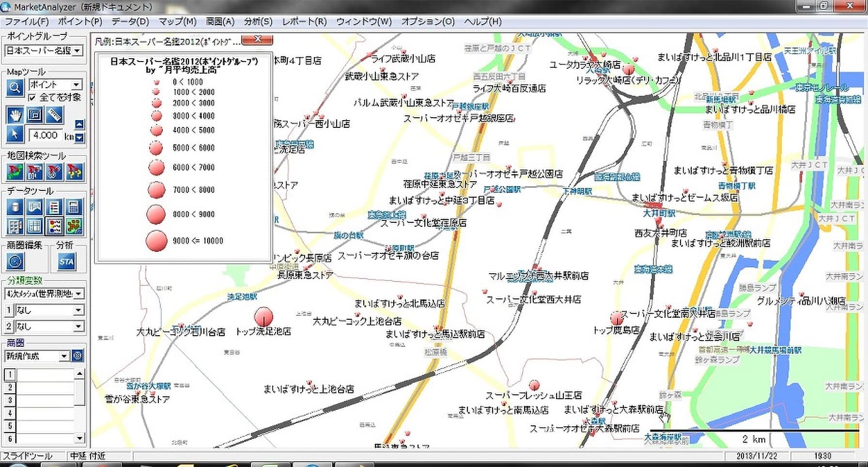Screen dimensions: 868x467
Task: Click the 7000 < 8000 legend circle
Action: coord(156,190)
